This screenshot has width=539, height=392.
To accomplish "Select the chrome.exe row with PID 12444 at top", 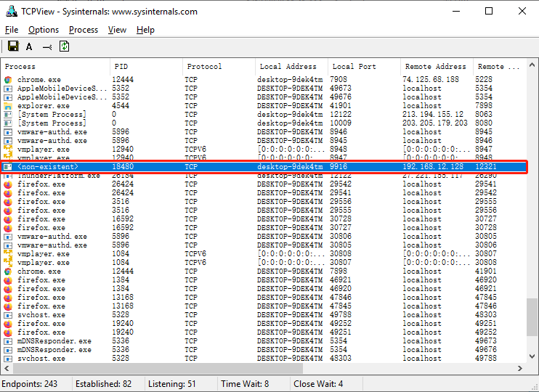I will 44,79.
